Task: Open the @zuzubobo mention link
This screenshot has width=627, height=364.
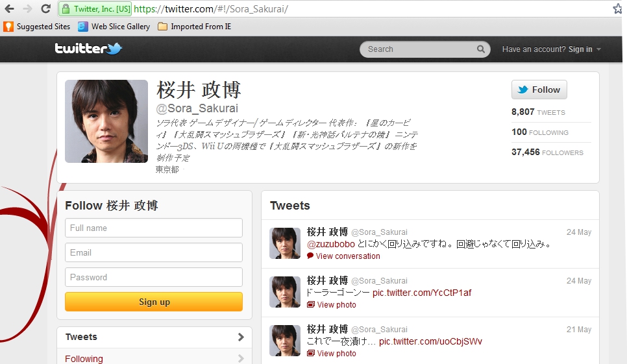Action: (x=330, y=244)
